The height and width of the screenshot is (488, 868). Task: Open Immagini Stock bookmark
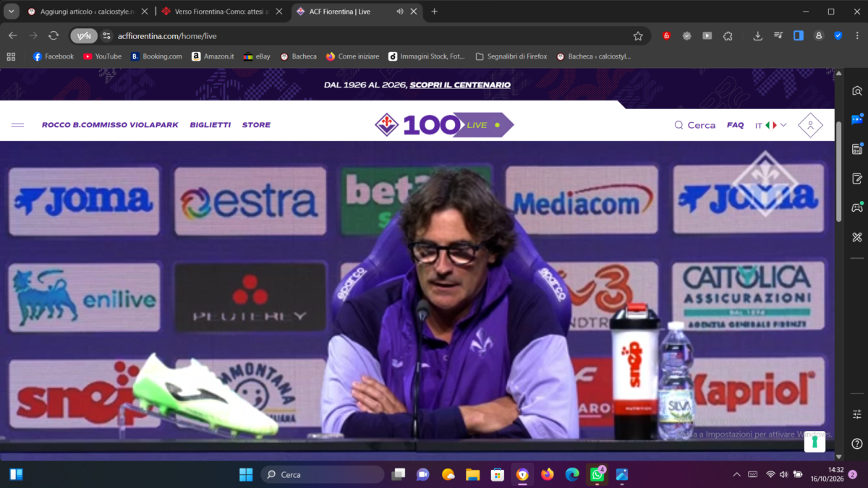(x=427, y=56)
